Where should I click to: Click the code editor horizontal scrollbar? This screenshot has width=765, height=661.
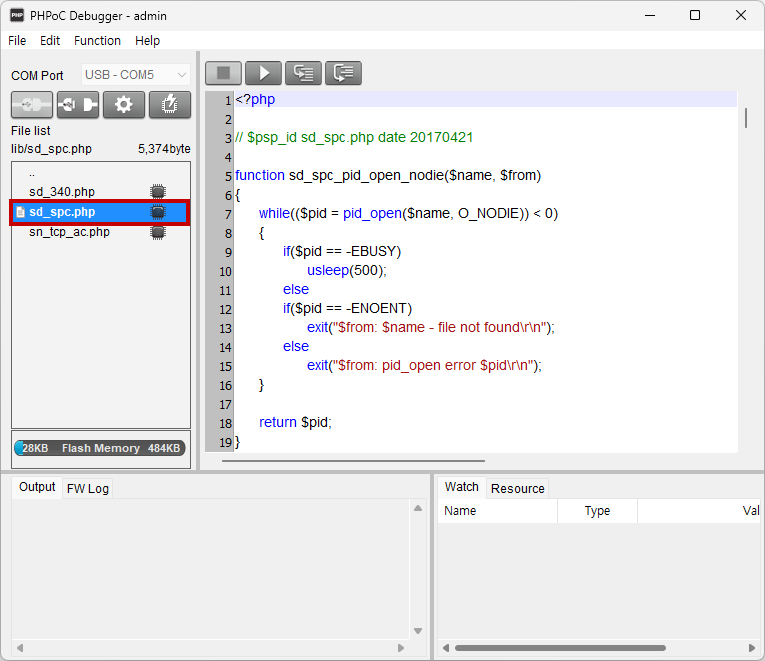353,461
